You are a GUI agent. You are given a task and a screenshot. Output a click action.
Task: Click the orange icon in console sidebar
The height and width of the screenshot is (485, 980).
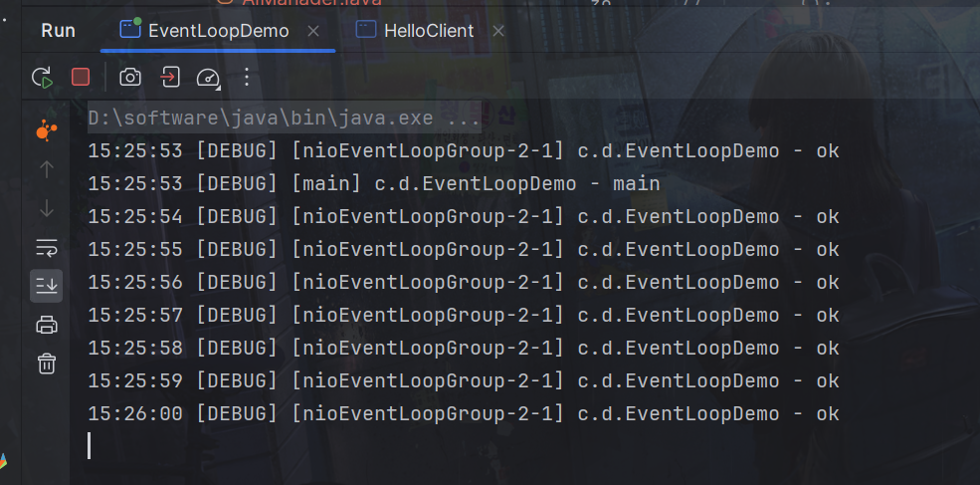(x=46, y=129)
